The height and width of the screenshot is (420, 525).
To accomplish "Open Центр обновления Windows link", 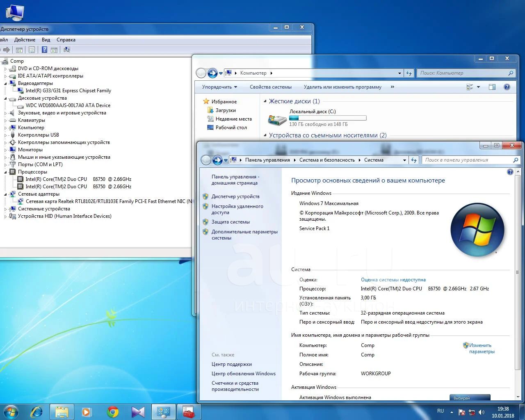I will click(x=244, y=374).
